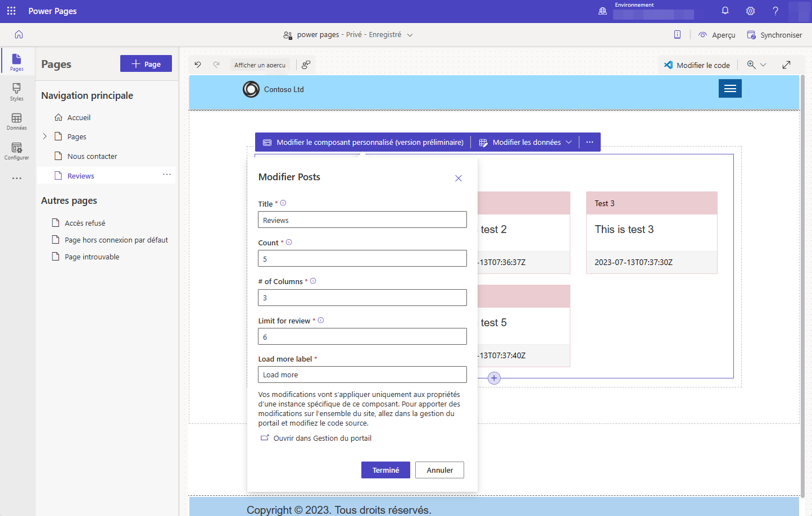812x516 pixels.
Task: Click the Limit for review info icon
Action: [321, 321]
